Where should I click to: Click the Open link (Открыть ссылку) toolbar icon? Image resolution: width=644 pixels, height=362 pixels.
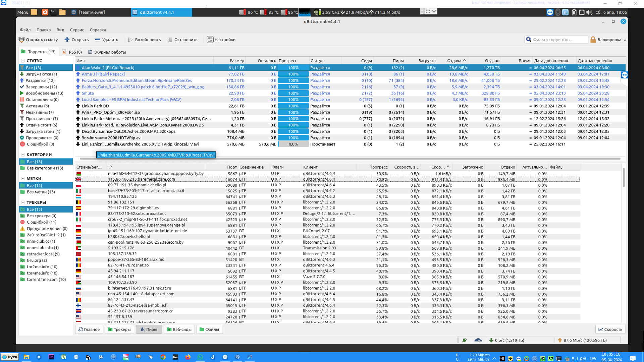click(22, 40)
